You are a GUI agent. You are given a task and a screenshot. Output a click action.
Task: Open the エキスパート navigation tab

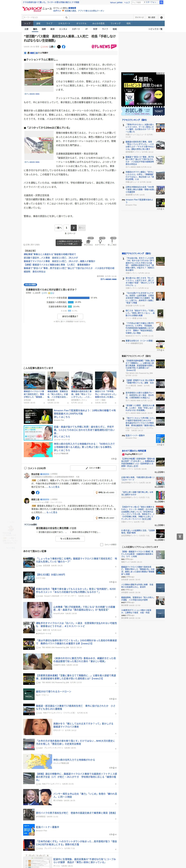[x=64, y=24]
